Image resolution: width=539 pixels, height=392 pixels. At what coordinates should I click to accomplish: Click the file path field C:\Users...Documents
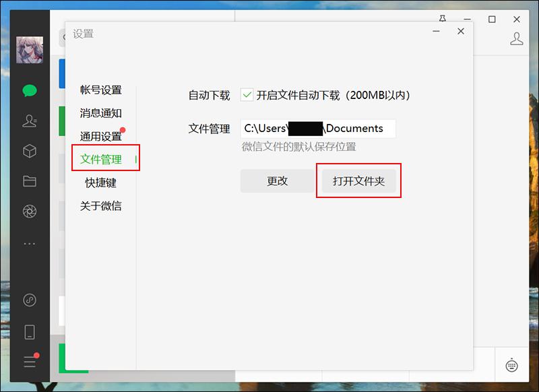(318, 129)
